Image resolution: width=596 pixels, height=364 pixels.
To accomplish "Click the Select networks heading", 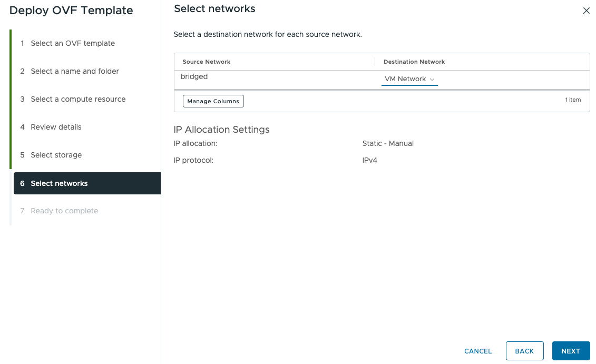I will pos(214,8).
